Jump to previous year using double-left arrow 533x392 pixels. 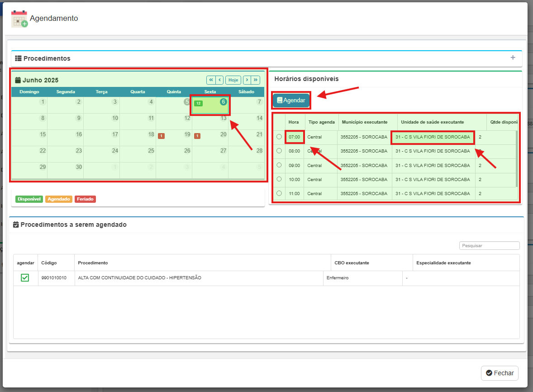pos(211,80)
